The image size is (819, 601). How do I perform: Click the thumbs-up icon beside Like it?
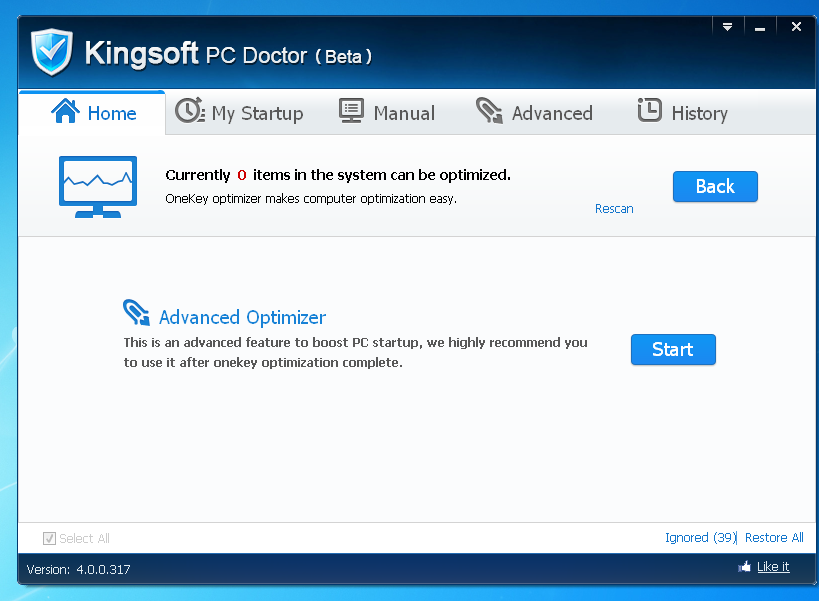coord(744,567)
